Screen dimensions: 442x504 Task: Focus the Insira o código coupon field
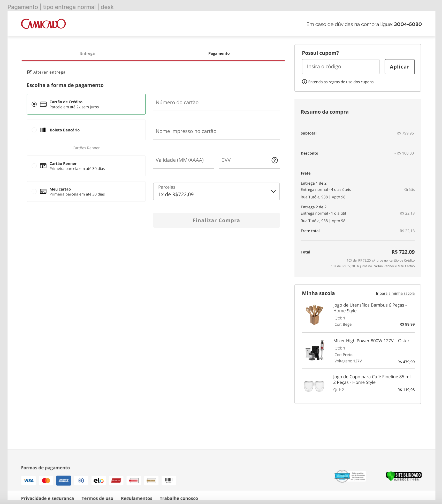[x=341, y=67]
